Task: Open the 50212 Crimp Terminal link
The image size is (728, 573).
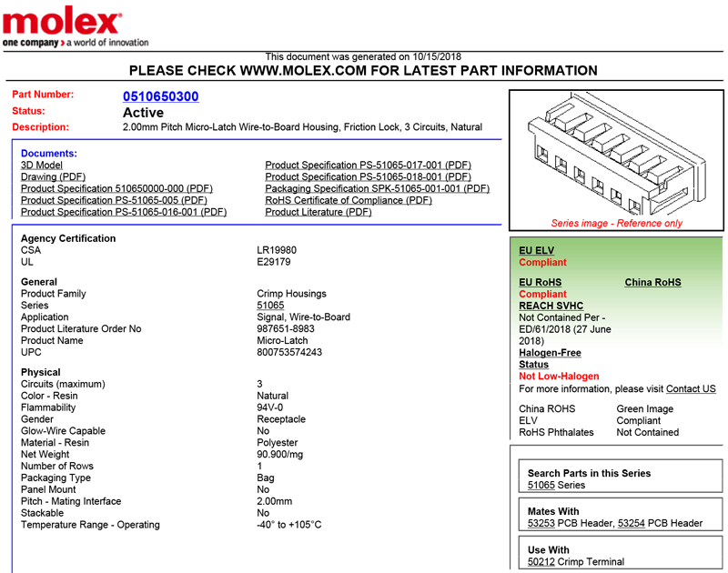Action: [x=541, y=562]
